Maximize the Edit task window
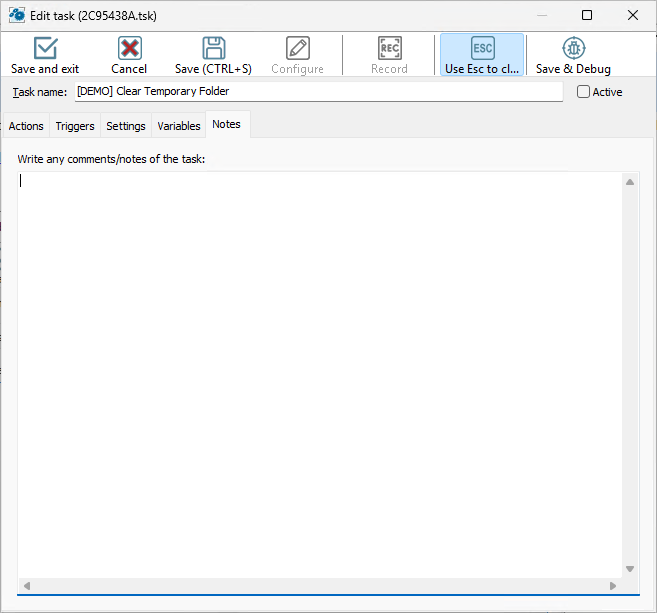Image resolution: width=657 pixels, height=613 pixels. 587,15
